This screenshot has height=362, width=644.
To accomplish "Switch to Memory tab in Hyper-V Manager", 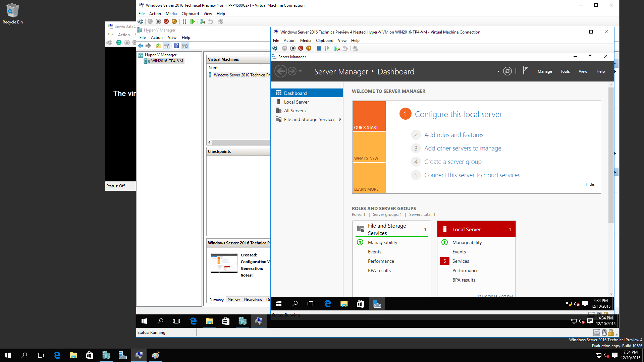I will 234,299.
